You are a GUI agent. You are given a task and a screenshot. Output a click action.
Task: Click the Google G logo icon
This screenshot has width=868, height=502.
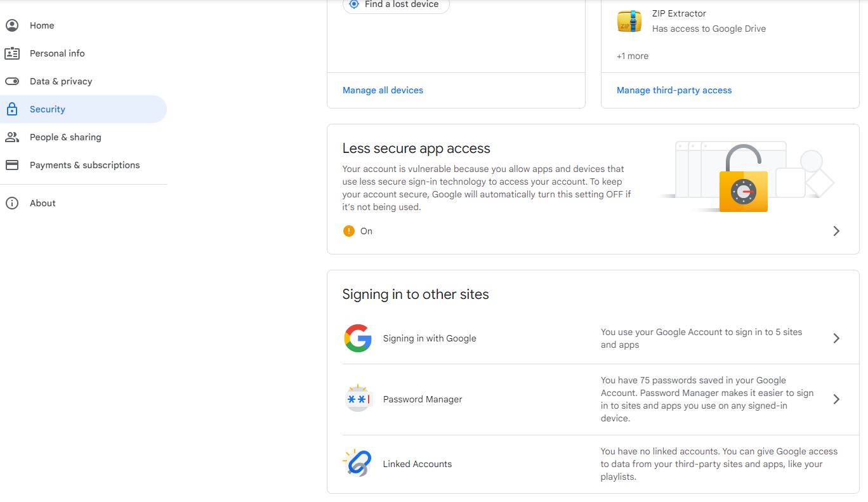358,338
